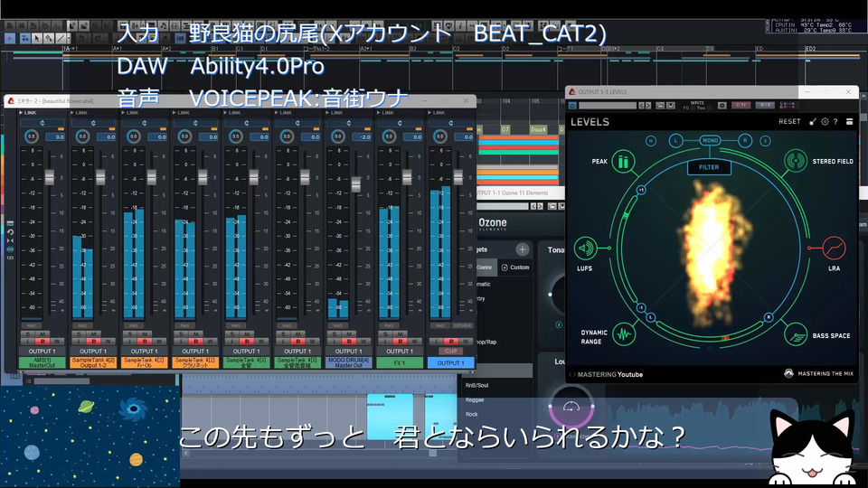Open OUTPUT 1 routing of AMS[1] channel
868x488 pixels.
tap(42, 352)
